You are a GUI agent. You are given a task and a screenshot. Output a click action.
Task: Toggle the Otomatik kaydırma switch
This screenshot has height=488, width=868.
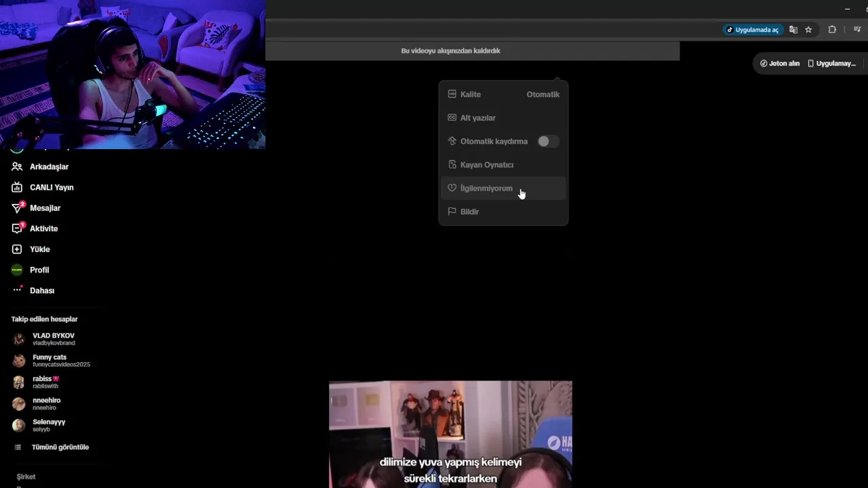tap(548, 141)
